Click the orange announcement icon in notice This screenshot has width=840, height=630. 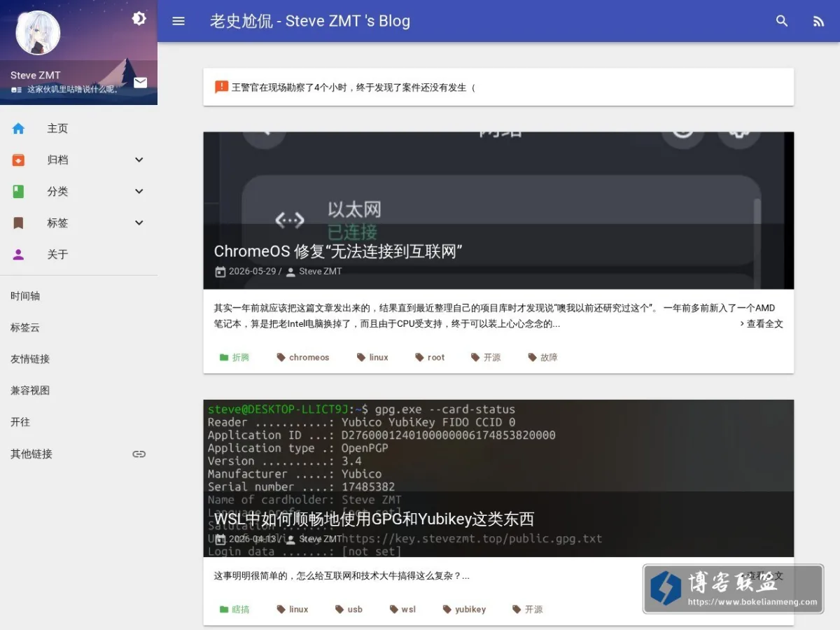tap(221, 87)
